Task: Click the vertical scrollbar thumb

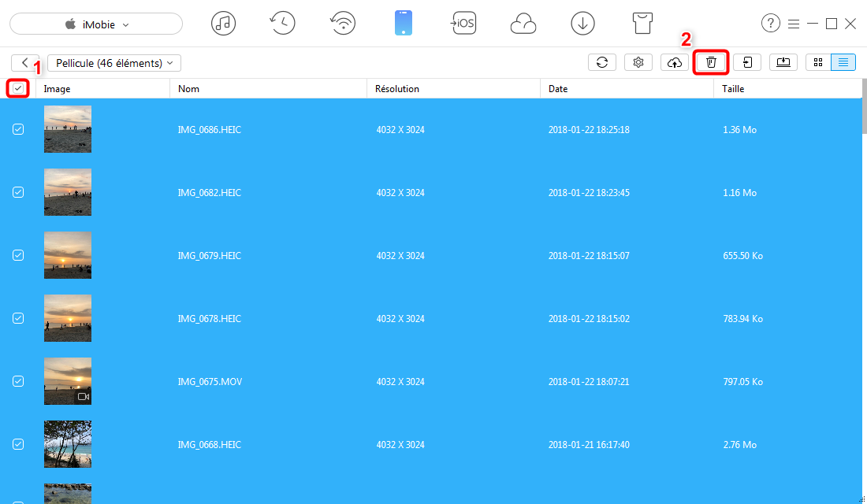Action: [864, 106]
